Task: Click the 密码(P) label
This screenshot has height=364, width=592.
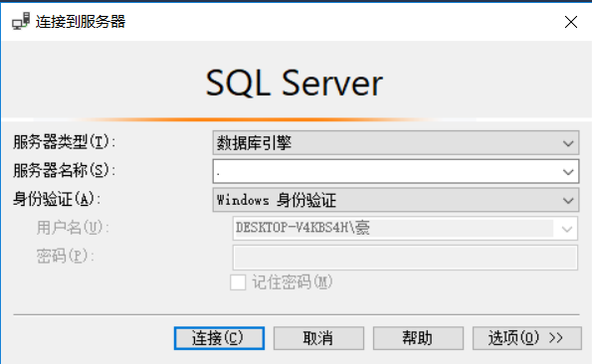Action: [66, 257]
